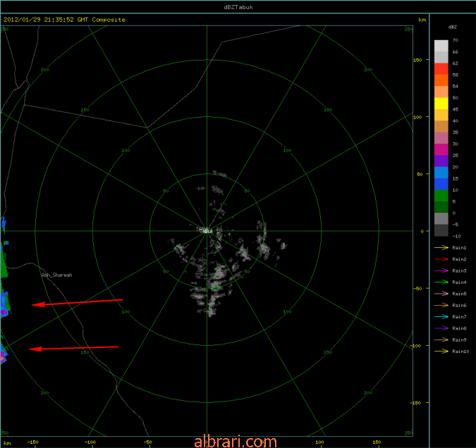Click the red Rain2 arrow icon
The image size is (476, 448).
(x=441, y=259)
